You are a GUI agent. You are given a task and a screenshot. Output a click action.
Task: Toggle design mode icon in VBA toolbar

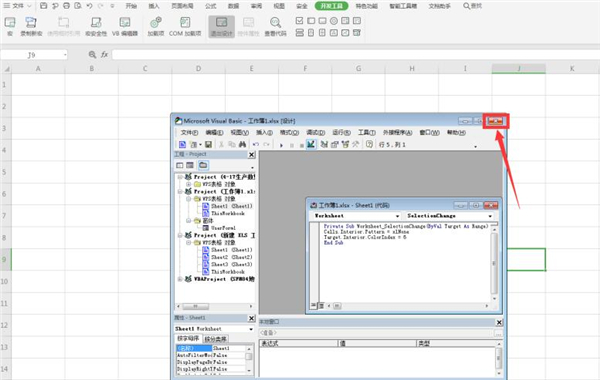pyautogui.click(x=311, y=144)
